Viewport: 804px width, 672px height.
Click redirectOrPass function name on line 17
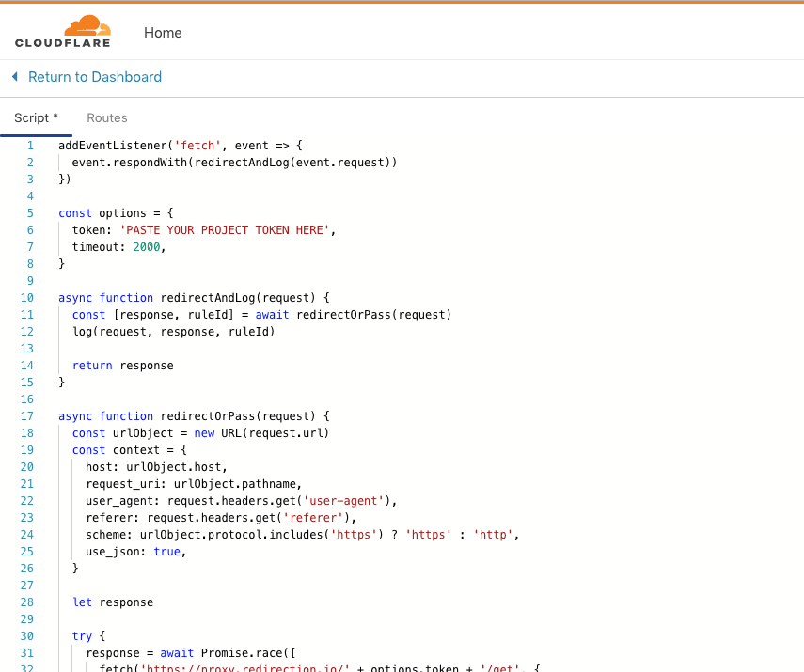pos(208,416)
